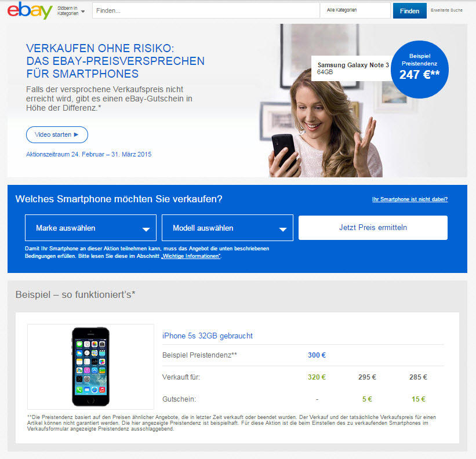Open the iPhone 5s 32GB gebraucht link

(x=208, y=336)
